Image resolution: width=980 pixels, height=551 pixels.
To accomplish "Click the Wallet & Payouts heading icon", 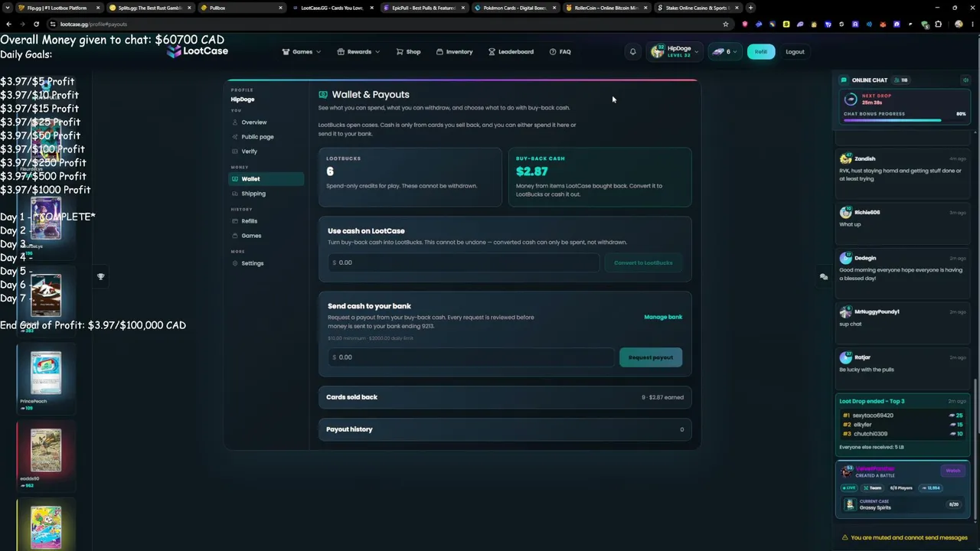I will click(323, 95).
